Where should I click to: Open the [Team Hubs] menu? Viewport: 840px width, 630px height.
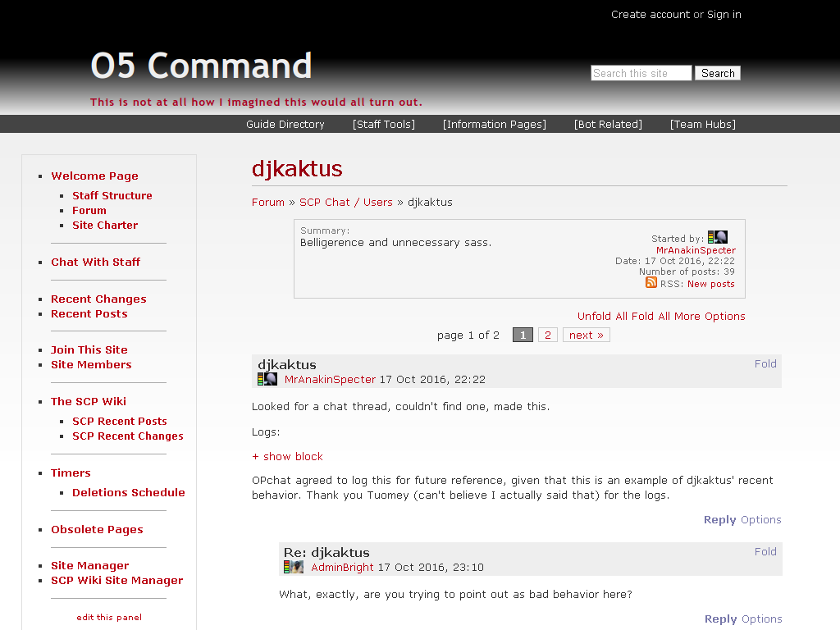tap(703, 125)
